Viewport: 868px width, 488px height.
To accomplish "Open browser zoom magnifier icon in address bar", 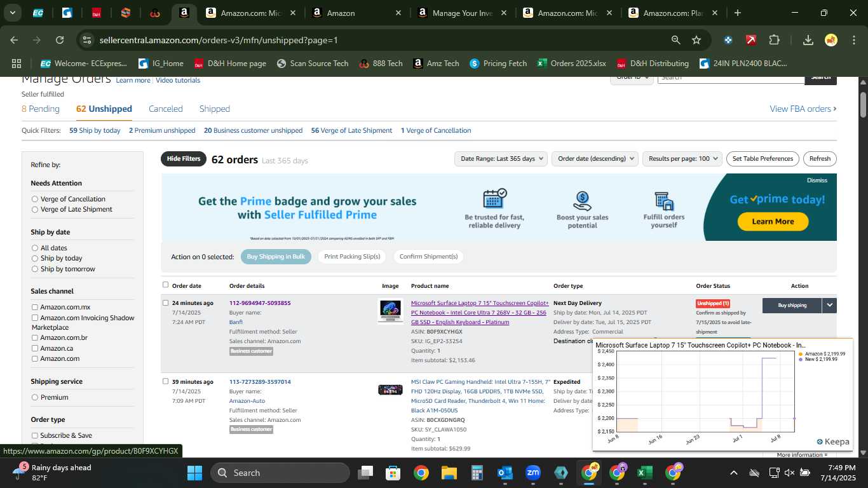I will 675,40.
